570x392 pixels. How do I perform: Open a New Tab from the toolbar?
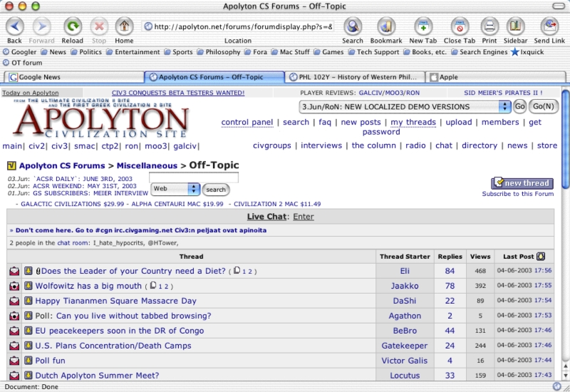pos(423,27)
